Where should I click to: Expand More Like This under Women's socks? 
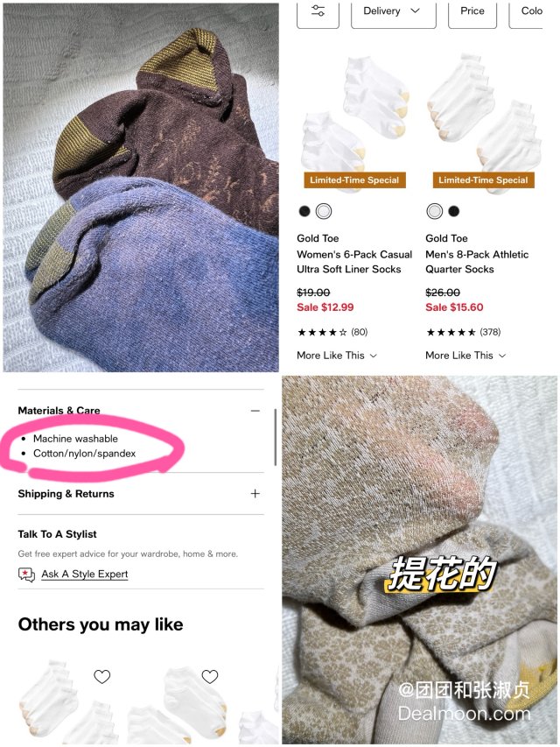coord(337,356)
